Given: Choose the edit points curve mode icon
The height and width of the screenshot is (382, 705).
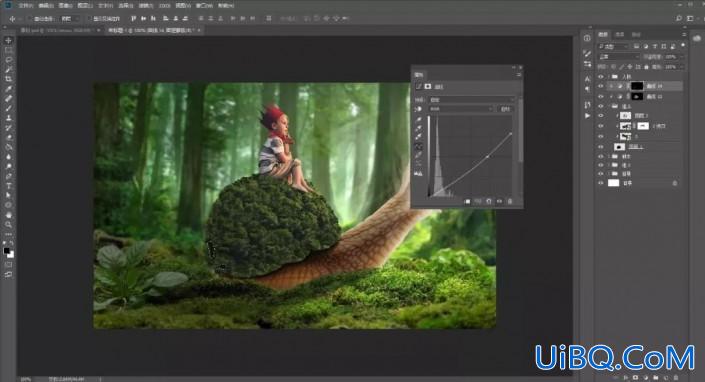Looking at the screenshot, I should coord(419,147).
